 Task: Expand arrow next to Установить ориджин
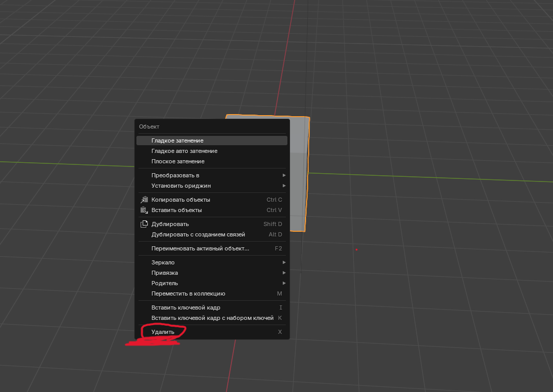[x=284, y=186]
